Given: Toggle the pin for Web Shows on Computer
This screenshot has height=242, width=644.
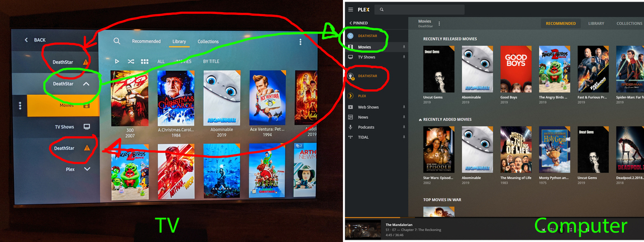Looking at the screenshot, I should tap(404, 107).
